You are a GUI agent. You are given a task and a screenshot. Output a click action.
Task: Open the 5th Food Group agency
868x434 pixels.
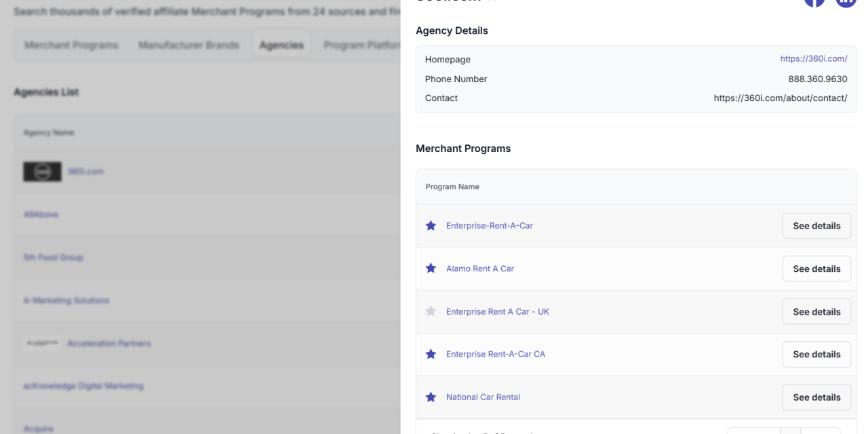pos(52,257)
